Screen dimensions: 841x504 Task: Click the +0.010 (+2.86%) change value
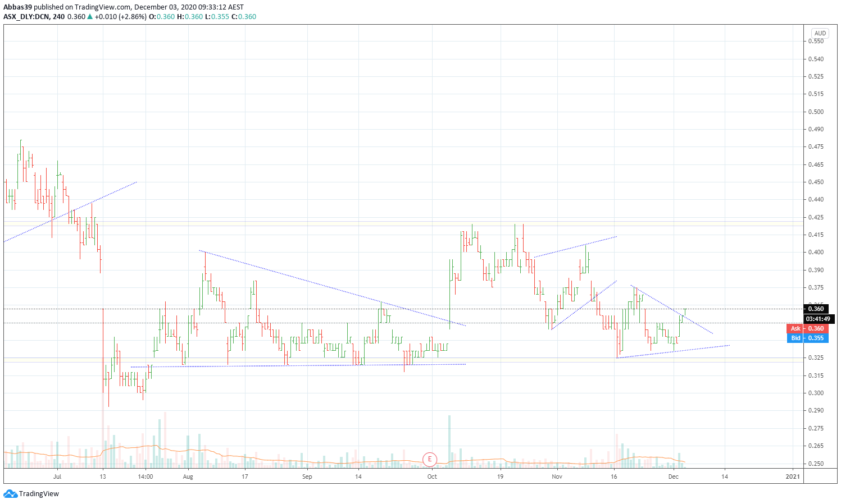pos(120,17)
